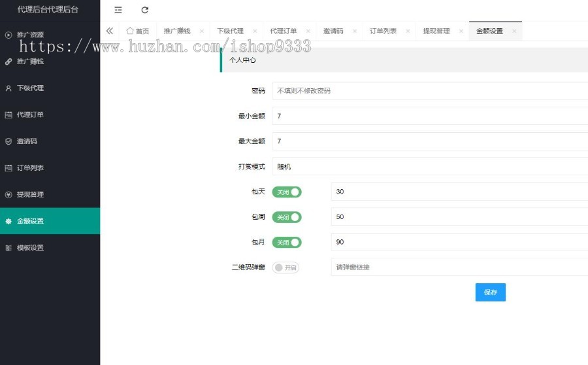The width and height of the screenshot is (588, 365).
Task: Open 邀请码 in the sidebar
Action: coord(50,141)
